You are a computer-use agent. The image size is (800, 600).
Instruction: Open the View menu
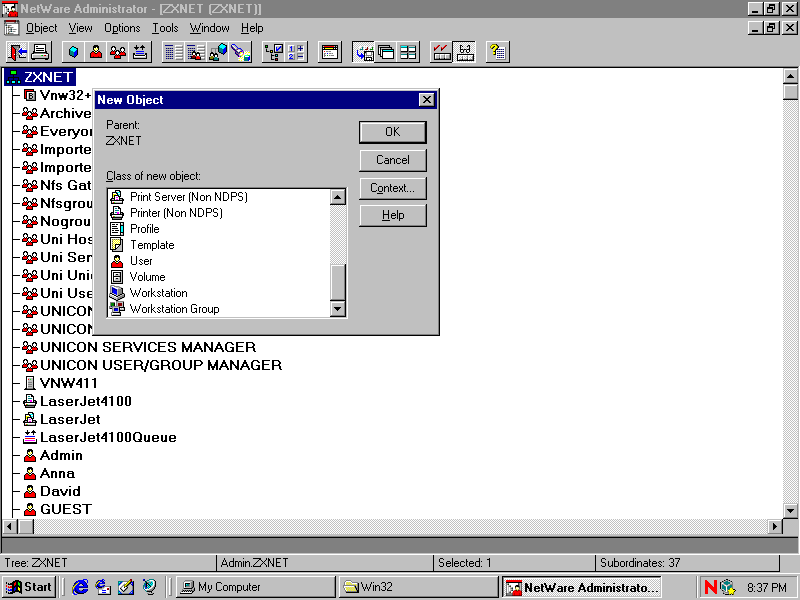(x=81, y=28)
